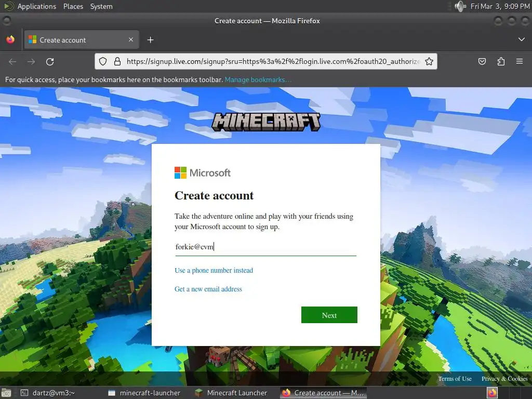The width and height of the screenshot is (532, 399).
Task: Click the Minecraft logo banner
Action: [266, 122]
